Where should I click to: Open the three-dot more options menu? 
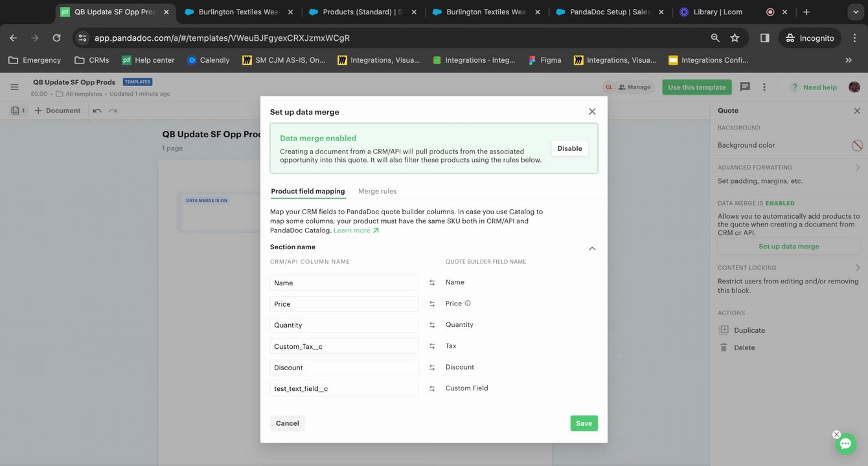pos(764,87)
